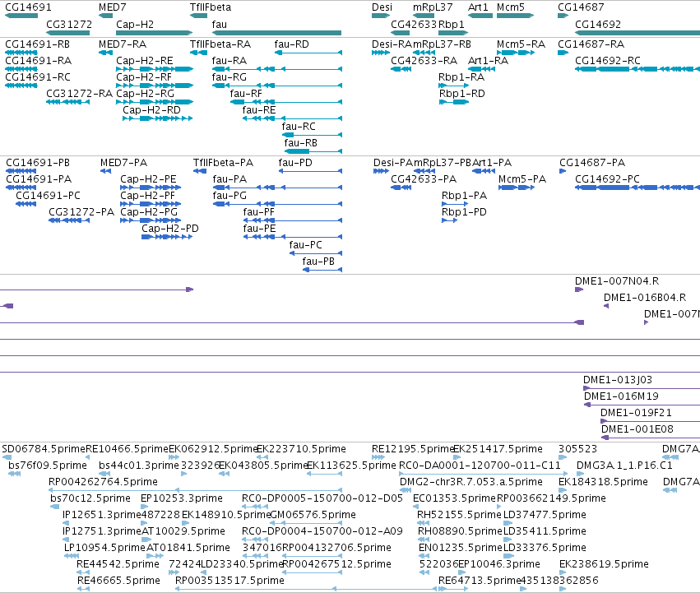Click the Rbp1-PD protein label

click(x=464, y=212)
